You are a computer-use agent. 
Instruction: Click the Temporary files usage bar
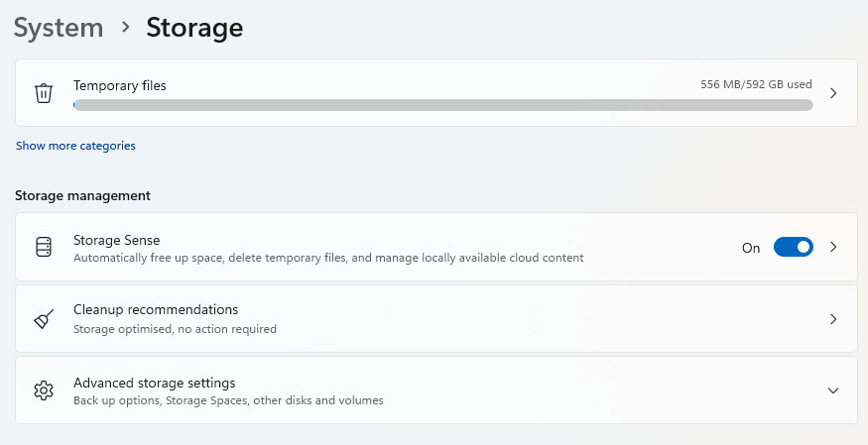pyautogui.click(x=442, y=105)
